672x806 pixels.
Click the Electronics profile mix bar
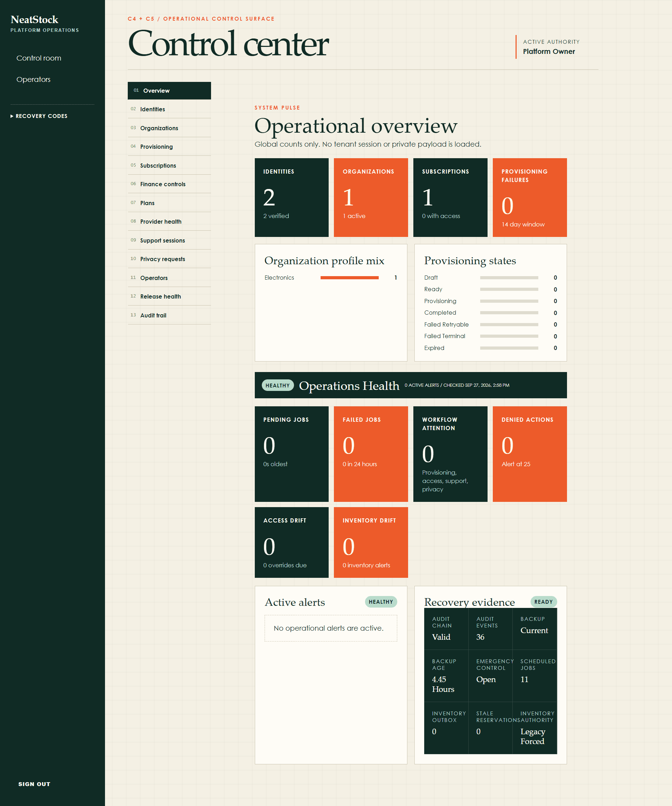[350, 278]
